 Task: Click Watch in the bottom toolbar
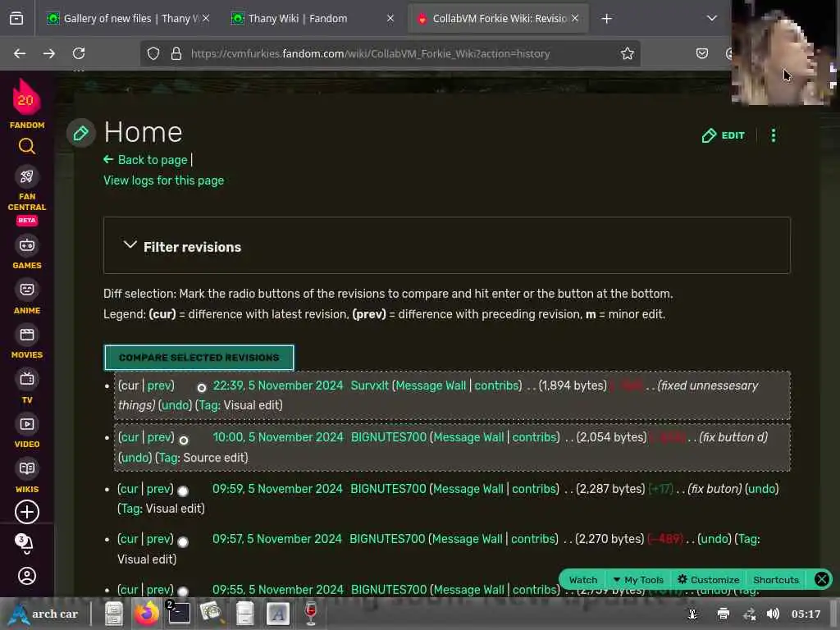click(583, 580)
